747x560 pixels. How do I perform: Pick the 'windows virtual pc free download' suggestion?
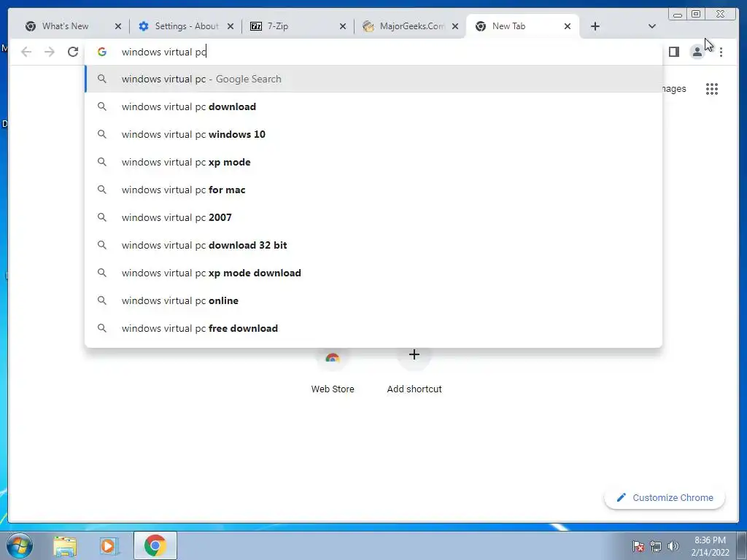coord(373,328)
